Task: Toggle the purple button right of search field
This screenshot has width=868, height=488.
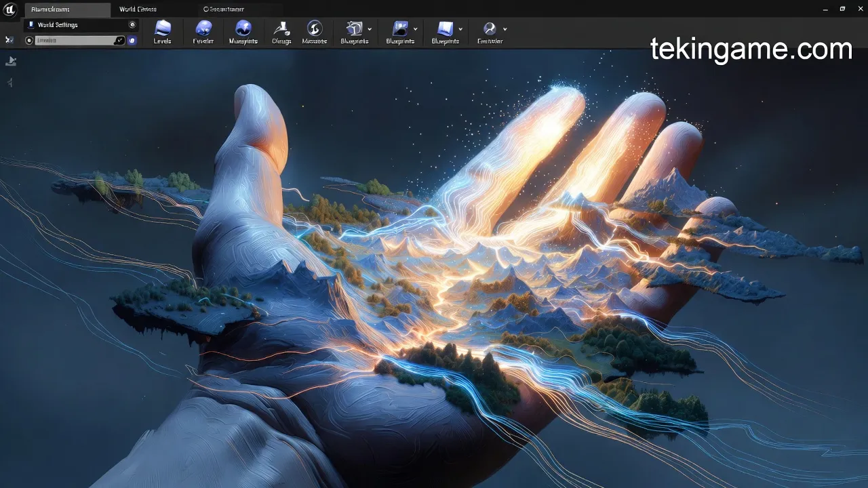Action: click(x=132, y=41)
